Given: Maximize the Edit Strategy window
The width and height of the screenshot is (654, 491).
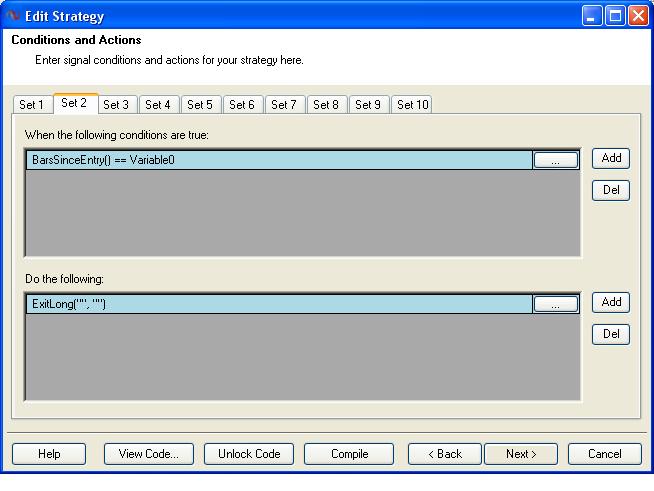Looking at the screenshot, I should [615, 16].
